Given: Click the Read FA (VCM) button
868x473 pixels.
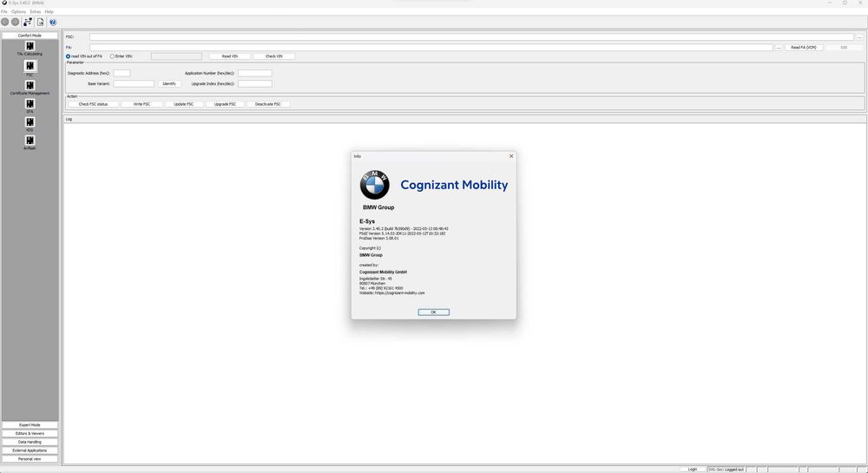Looking at the screenshot, I should tap(803, 48).
